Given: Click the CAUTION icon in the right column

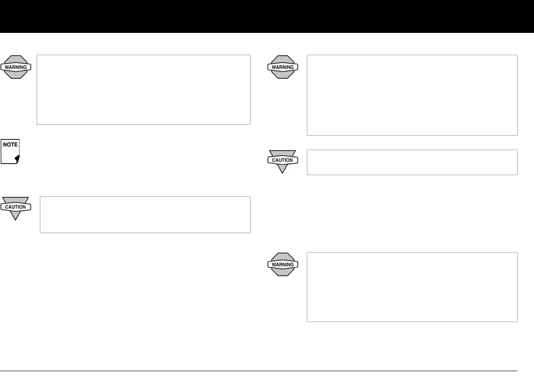Looking at the screenshot, I should 283,160.
